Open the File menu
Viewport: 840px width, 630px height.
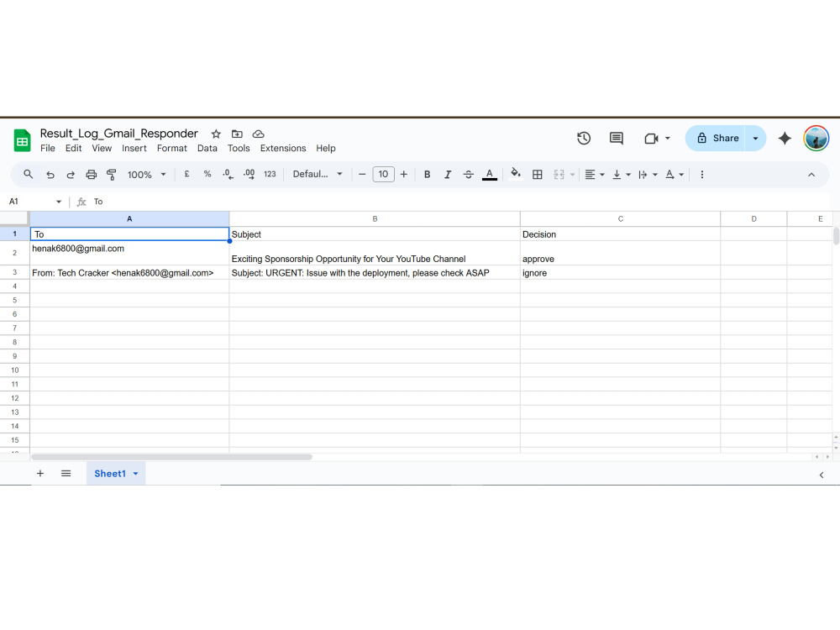click(48, 149)
